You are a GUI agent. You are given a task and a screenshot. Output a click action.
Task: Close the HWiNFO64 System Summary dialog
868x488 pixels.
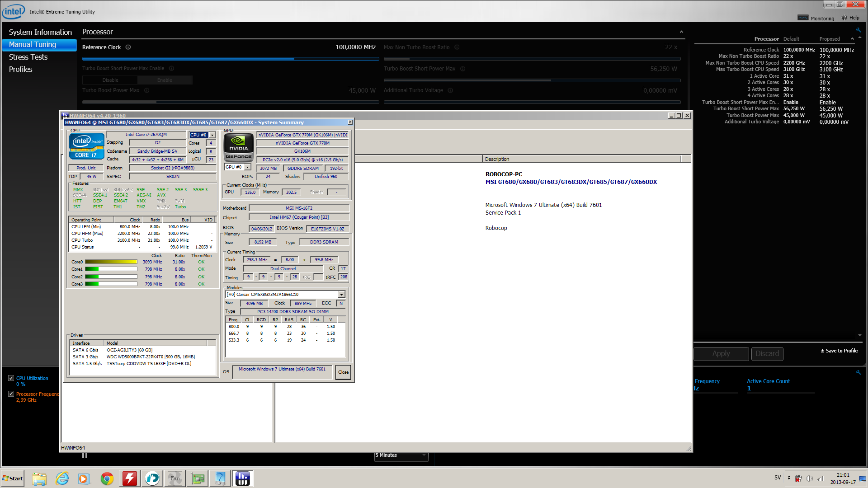(x=344, y=372)
